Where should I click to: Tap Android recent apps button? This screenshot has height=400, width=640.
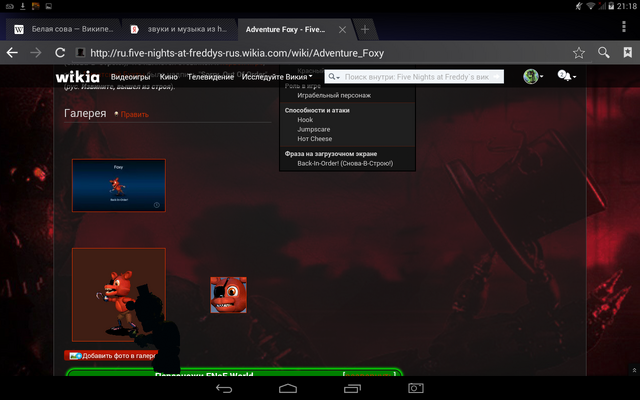[352, 388]
